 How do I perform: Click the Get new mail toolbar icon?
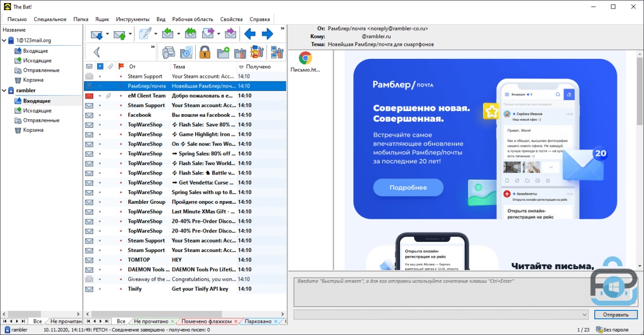[x=97, y=34]
